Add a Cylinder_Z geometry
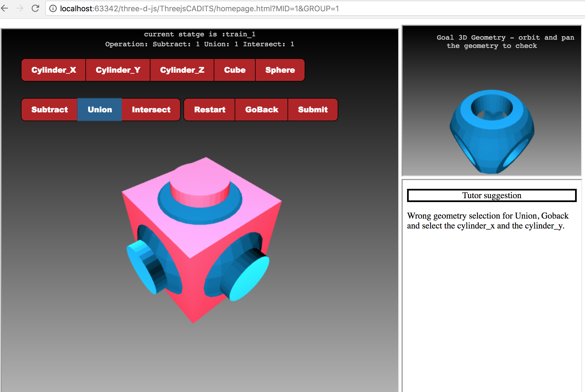 click(x=182, y=70)
